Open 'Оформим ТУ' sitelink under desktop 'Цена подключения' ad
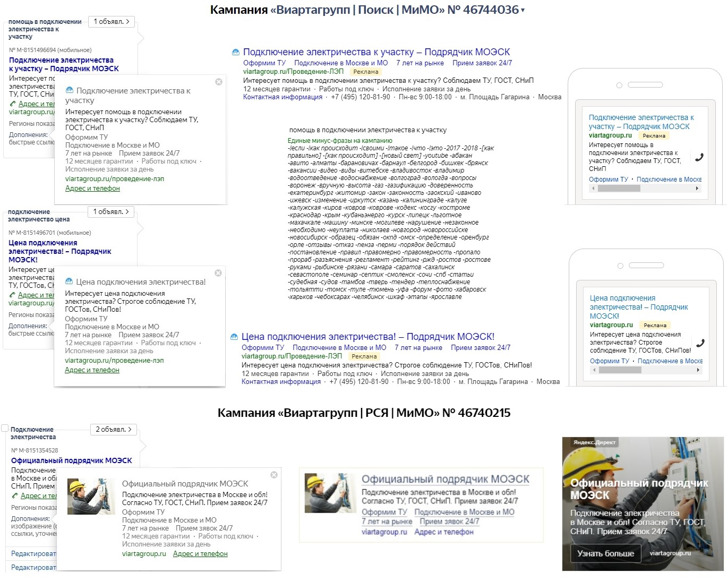 (x=263, y=348)
